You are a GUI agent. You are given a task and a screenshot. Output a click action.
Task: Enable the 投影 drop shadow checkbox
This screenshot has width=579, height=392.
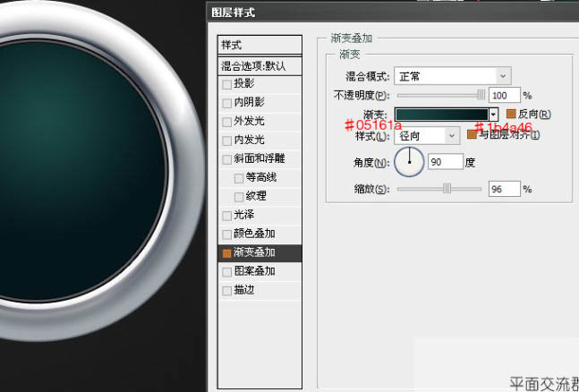[x=226, y=84]
